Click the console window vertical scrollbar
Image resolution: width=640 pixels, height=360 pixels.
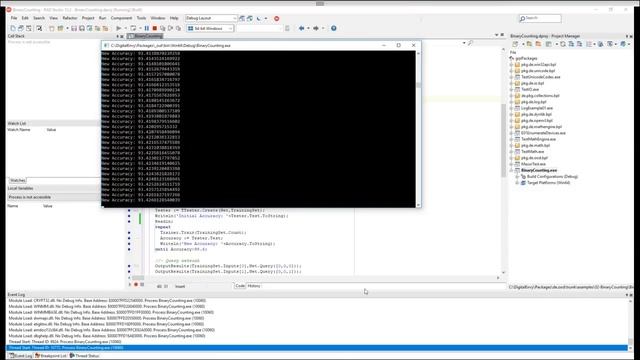pos(418,129)
